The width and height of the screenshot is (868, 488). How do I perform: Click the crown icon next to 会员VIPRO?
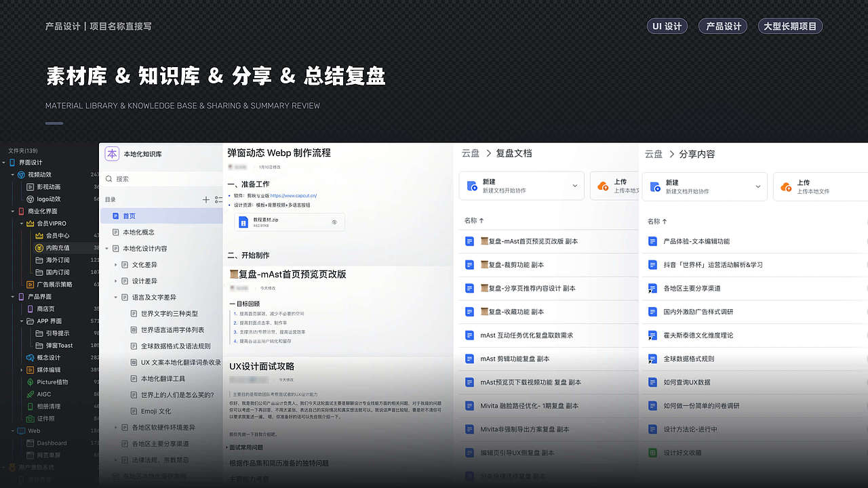coord(30,224)
